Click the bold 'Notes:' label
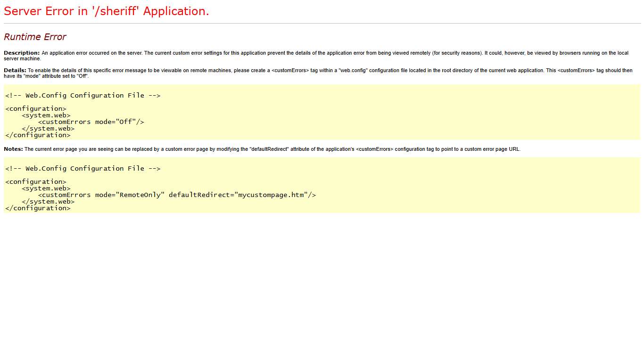This screenshot has width=644, height=362. tap(13, 148)
